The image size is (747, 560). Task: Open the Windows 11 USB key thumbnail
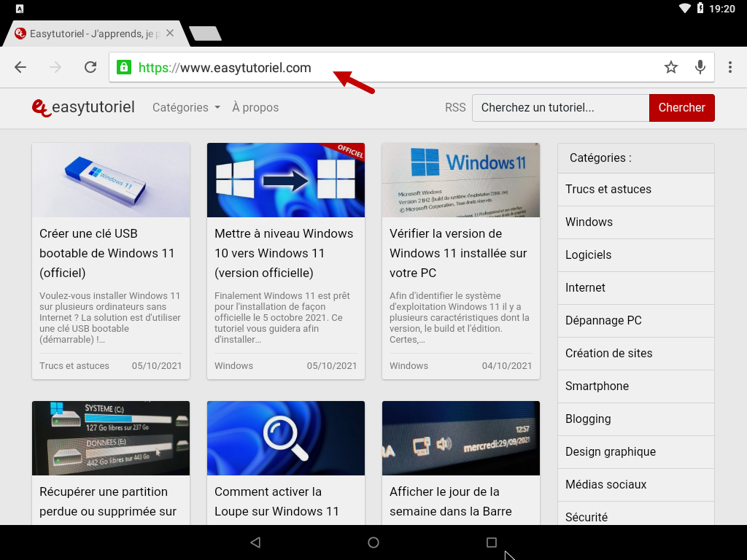click(x=111, y=180)
